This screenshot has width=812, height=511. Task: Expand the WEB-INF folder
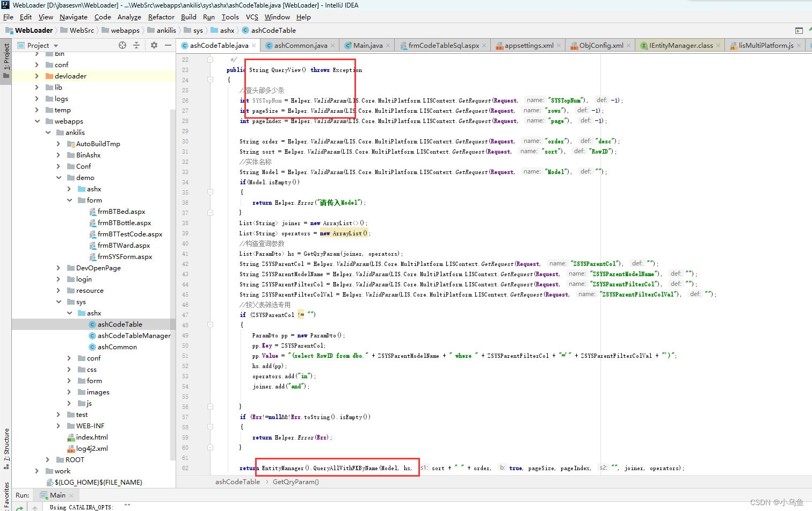click(x=59, y=426)
